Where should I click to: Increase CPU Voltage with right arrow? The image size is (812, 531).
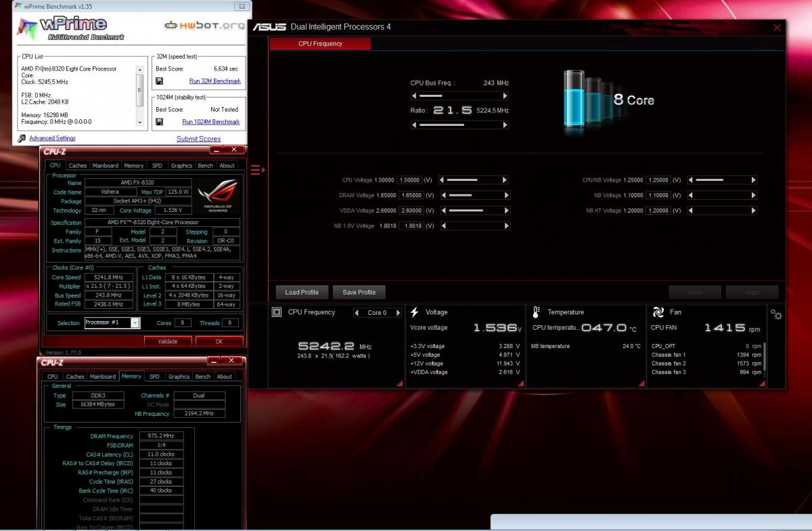click(x=505, y=180)
